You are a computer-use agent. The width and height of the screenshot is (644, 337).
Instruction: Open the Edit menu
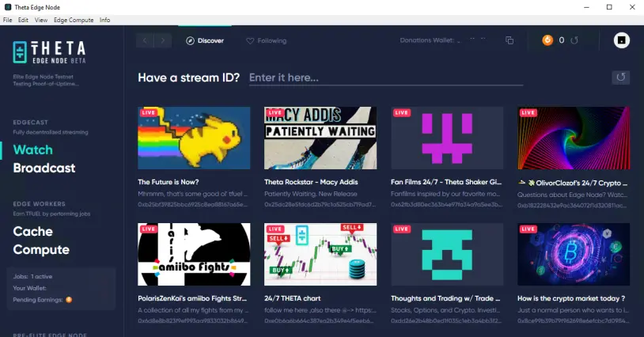23,20
